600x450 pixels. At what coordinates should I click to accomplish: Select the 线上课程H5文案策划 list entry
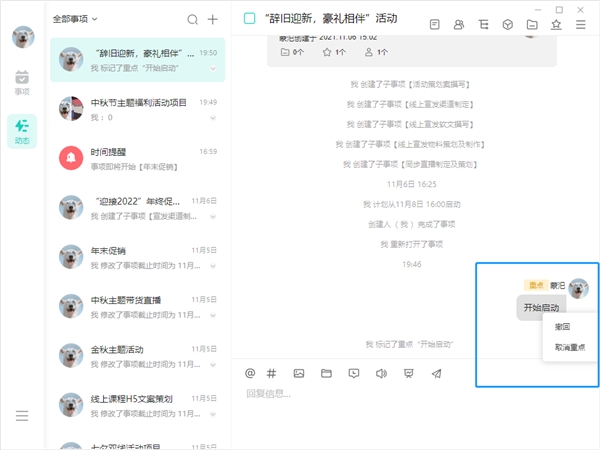138,406
